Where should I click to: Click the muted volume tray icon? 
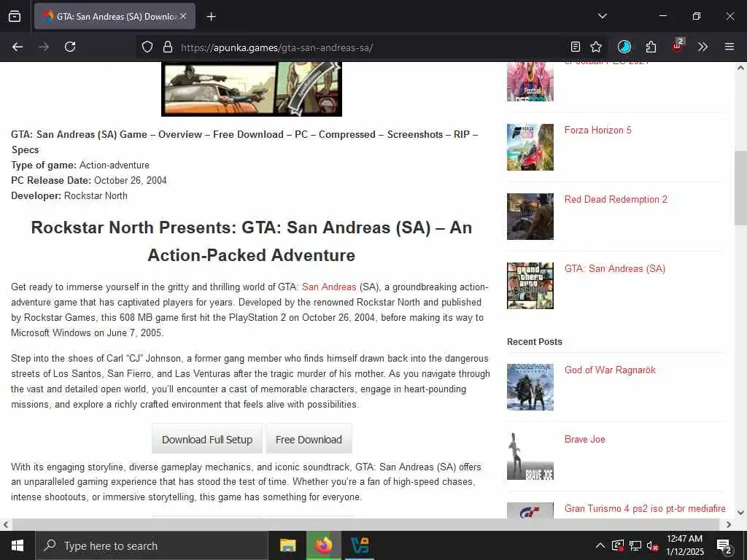652,545
